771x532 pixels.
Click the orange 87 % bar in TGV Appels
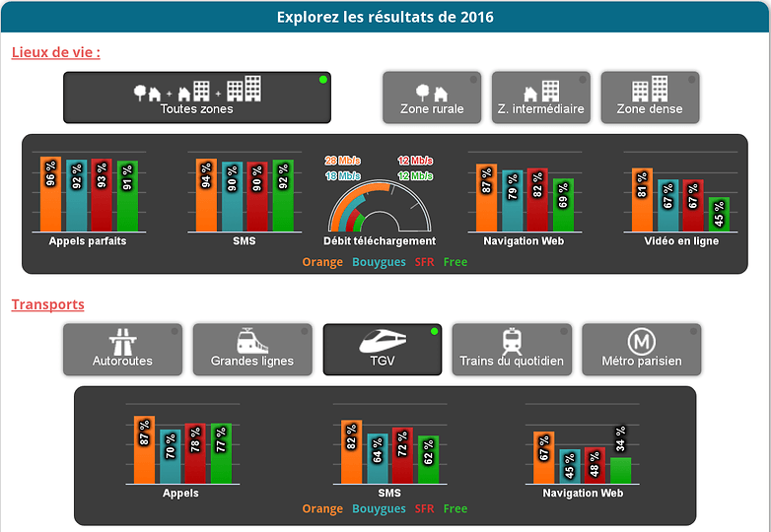144,450
